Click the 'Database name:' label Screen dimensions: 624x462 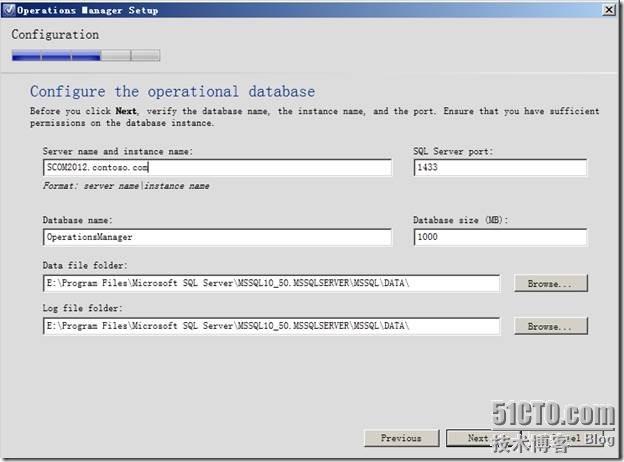[78, 220]
